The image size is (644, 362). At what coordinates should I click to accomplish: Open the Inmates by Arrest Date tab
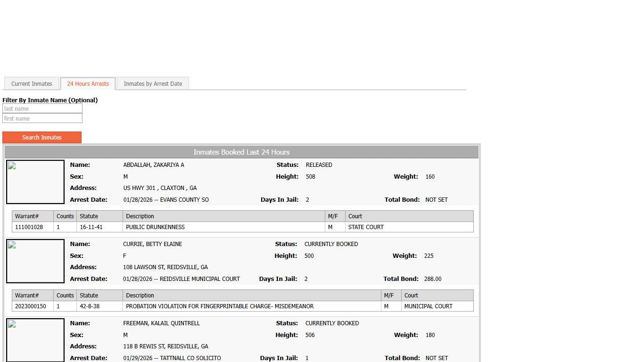point(153,84)
